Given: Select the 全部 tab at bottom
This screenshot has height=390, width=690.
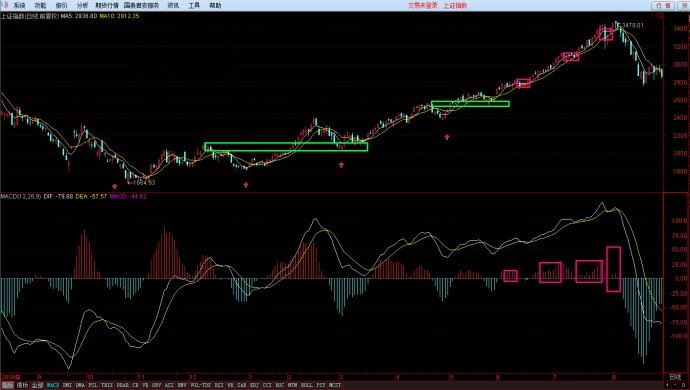Looking at the screenshot, I should (37, 385).
